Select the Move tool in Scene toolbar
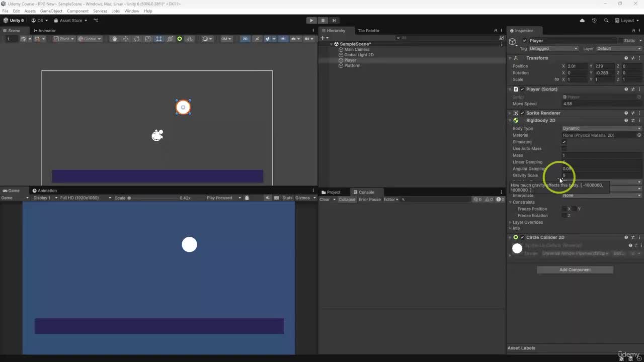The width and height of the screenshot is (644, 362). coord(125,39)
